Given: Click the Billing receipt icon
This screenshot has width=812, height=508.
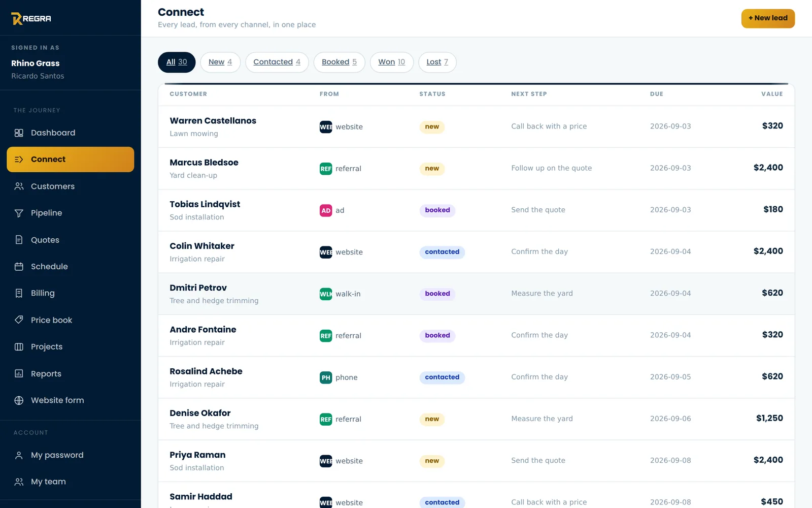Looking at the screenshot, I should point(19,293).
